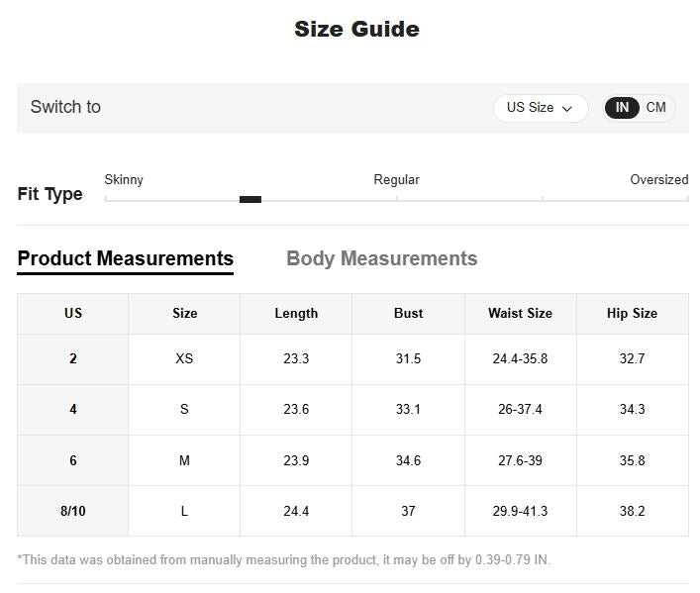700x593 pixels.
Task: Click the chevron arrow beside US Size
Action: click(567, 109)
